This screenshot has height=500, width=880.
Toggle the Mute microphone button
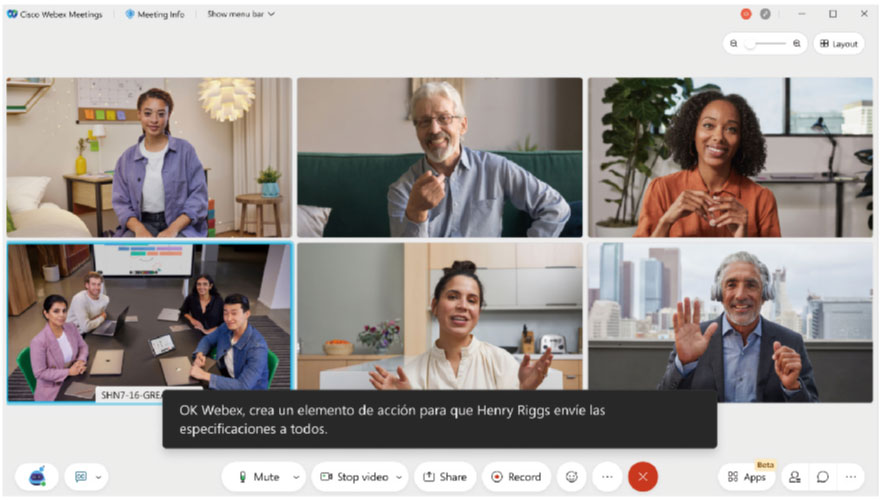[x=259, y=476]
